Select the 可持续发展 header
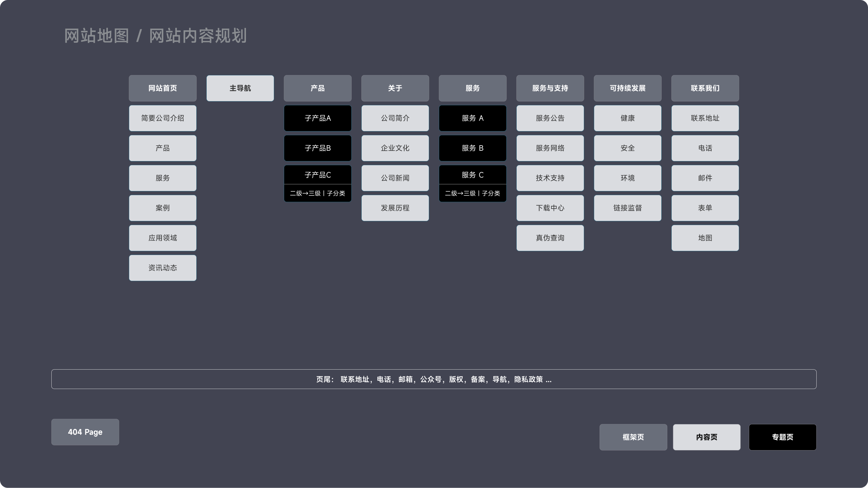 click(628, 88)
